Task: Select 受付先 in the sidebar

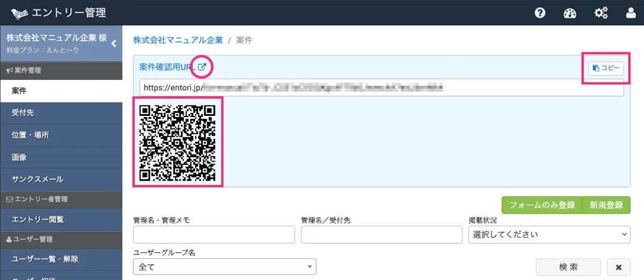Action: point(60,113)
